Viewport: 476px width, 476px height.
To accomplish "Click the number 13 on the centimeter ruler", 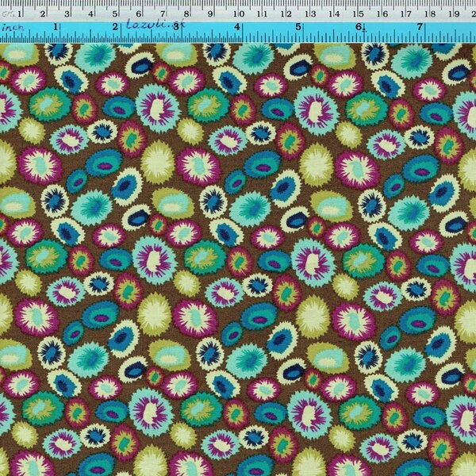I will [310, 13].
